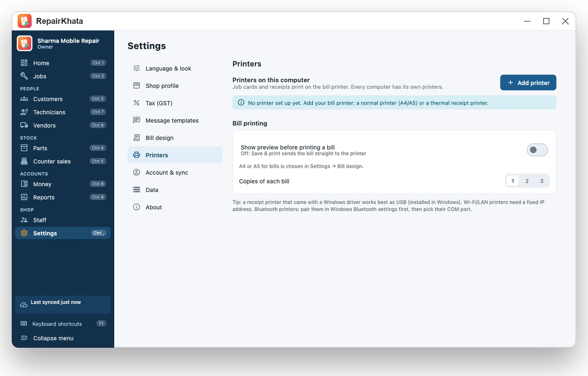Click the Message templates chat icon

tap(137, 120)
